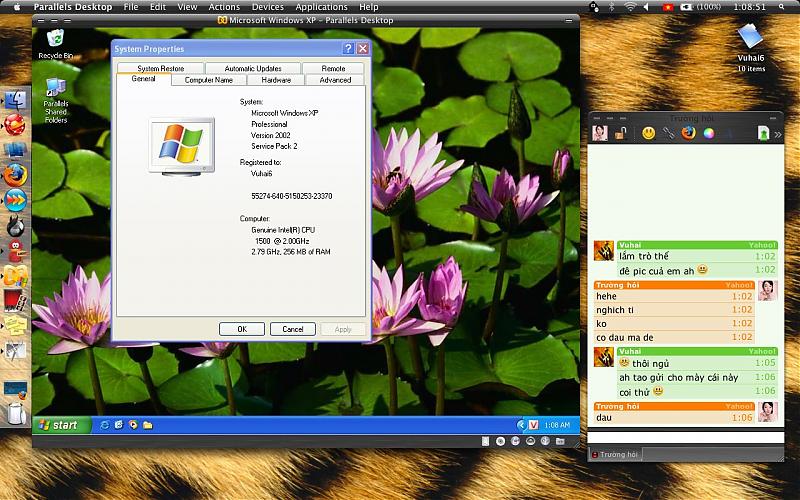Open the Recycle Bin on XP desktop
800x500 pixels.
click(x=55, y=41)
